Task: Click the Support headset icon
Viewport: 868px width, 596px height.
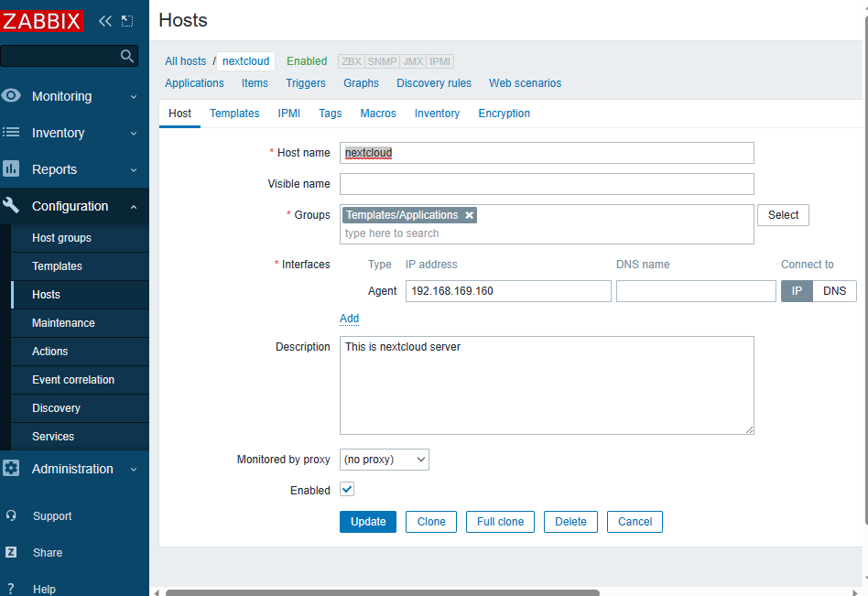Action: tap(11, 515)
